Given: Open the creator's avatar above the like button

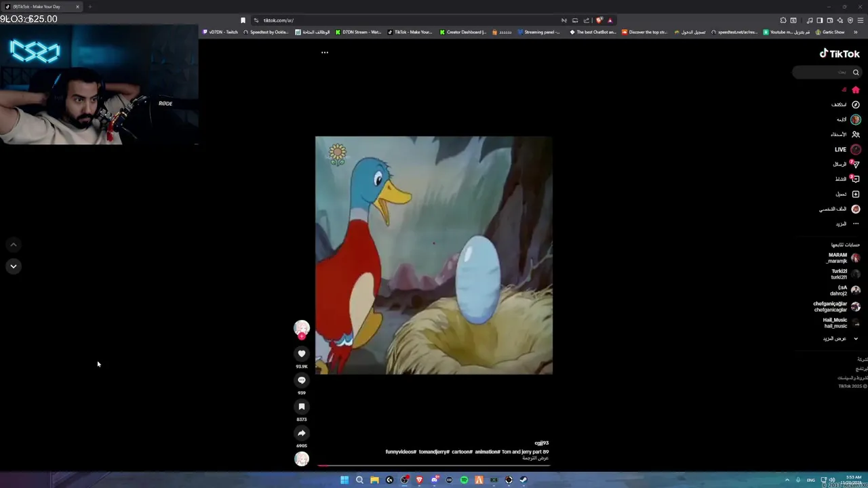Looking at the screenshot, I should coord(302,328).
